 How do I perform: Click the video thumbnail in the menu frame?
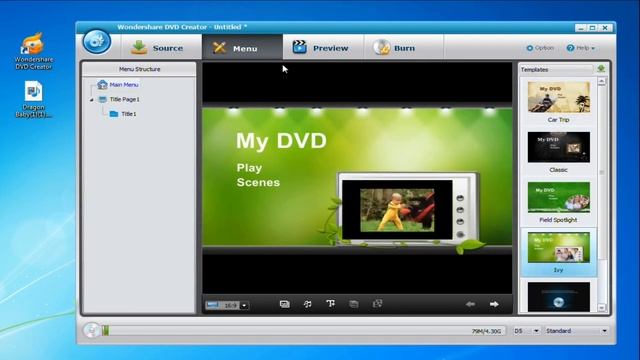point(397,210)
